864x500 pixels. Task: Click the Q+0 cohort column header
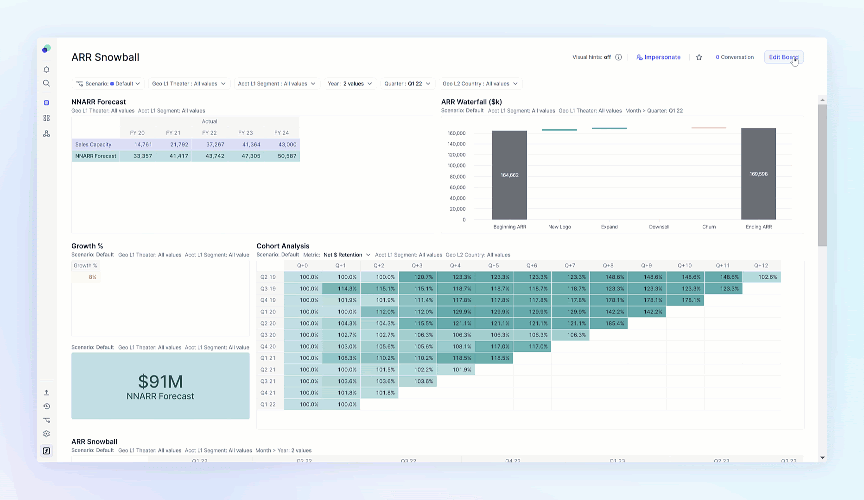click(303, 265)
